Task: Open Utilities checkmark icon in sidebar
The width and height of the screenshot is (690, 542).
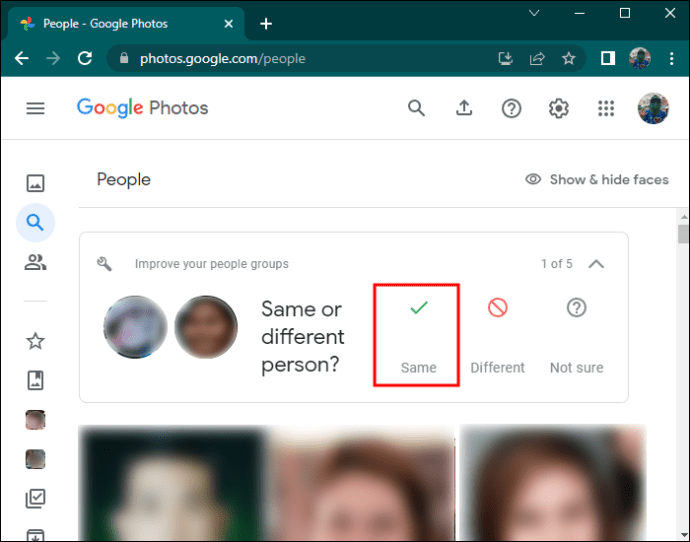Action: [x=35, y=498]
